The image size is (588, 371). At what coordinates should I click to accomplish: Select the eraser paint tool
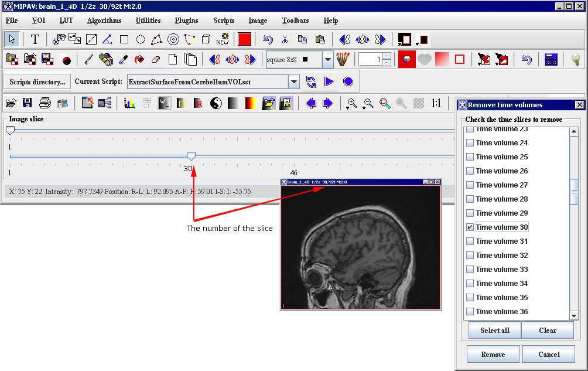(156, 60)
